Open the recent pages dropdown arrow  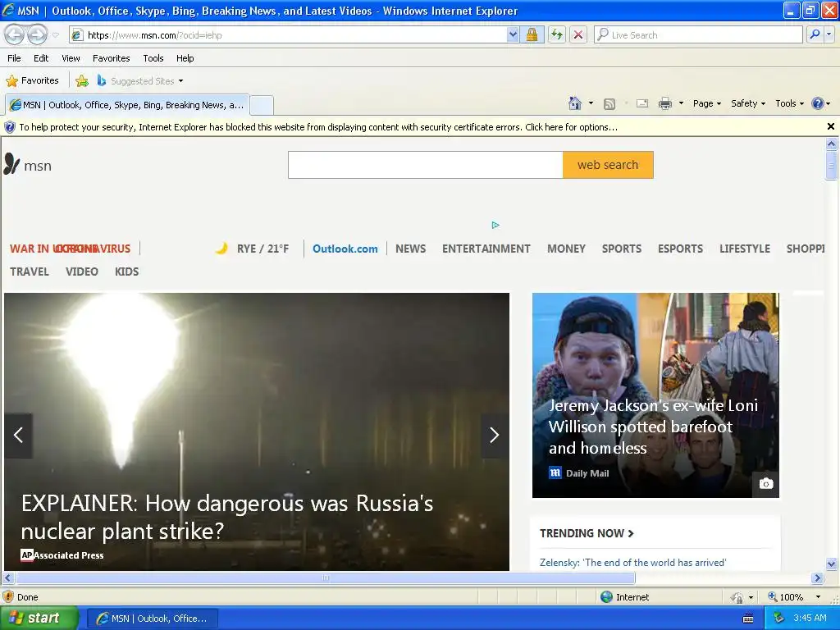point(55,35)
